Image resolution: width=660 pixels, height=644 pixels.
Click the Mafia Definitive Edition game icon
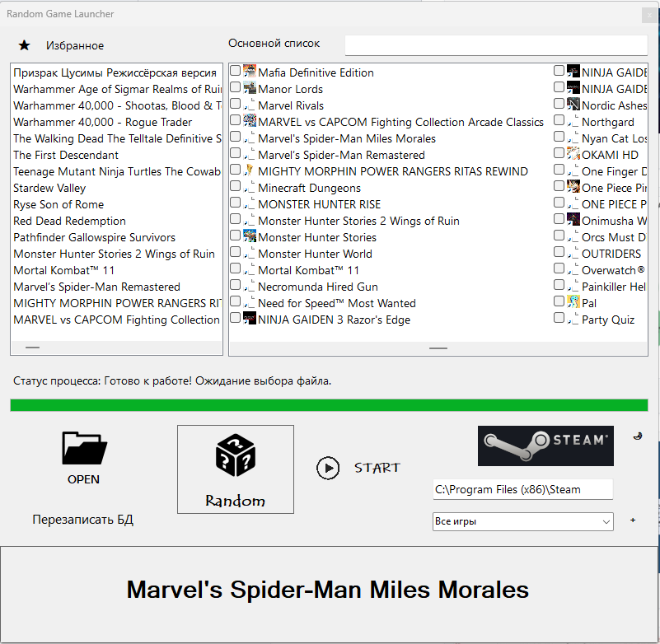pos(250,71)
